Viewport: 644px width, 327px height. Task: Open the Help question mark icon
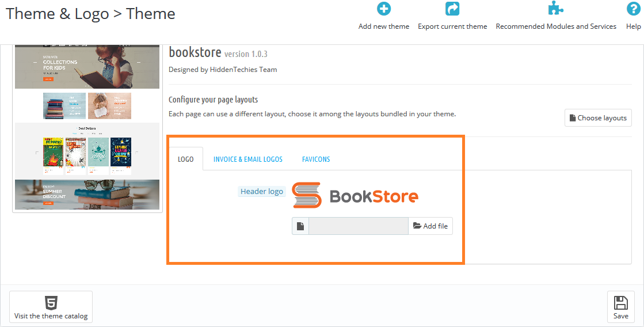point(633,9)
